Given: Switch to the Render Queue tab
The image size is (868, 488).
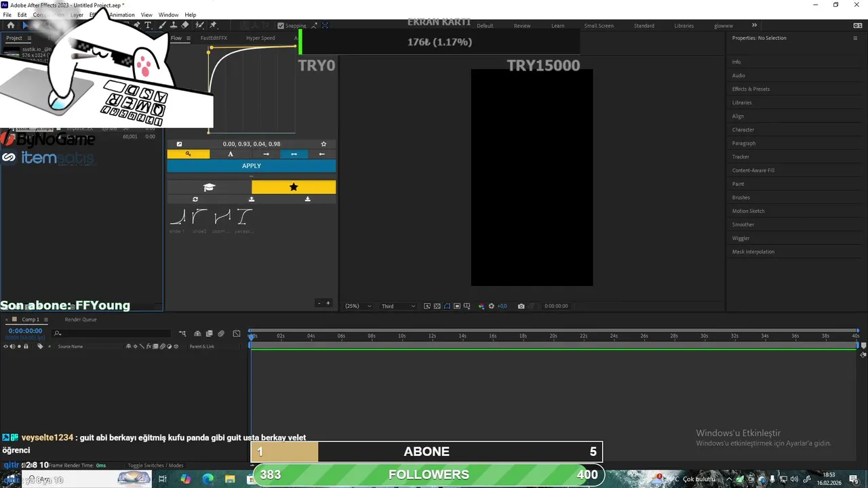Looking at the screenshot, I should pos(81,319).
